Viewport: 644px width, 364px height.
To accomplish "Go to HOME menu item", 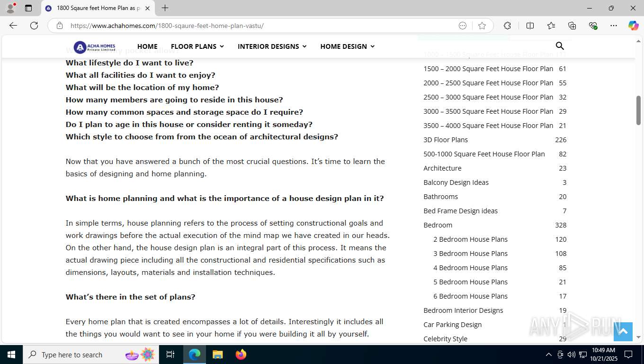I will [x=147, y=46].
